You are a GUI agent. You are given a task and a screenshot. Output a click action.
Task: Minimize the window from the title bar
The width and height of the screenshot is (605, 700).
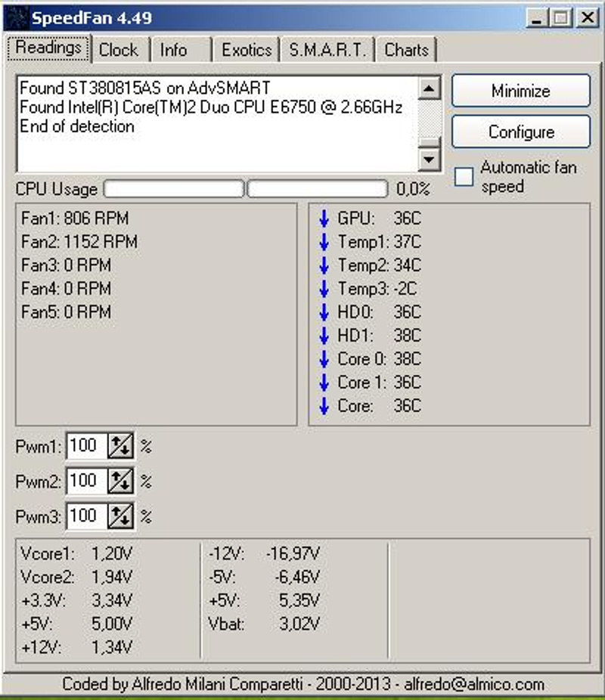click(538, 18)
